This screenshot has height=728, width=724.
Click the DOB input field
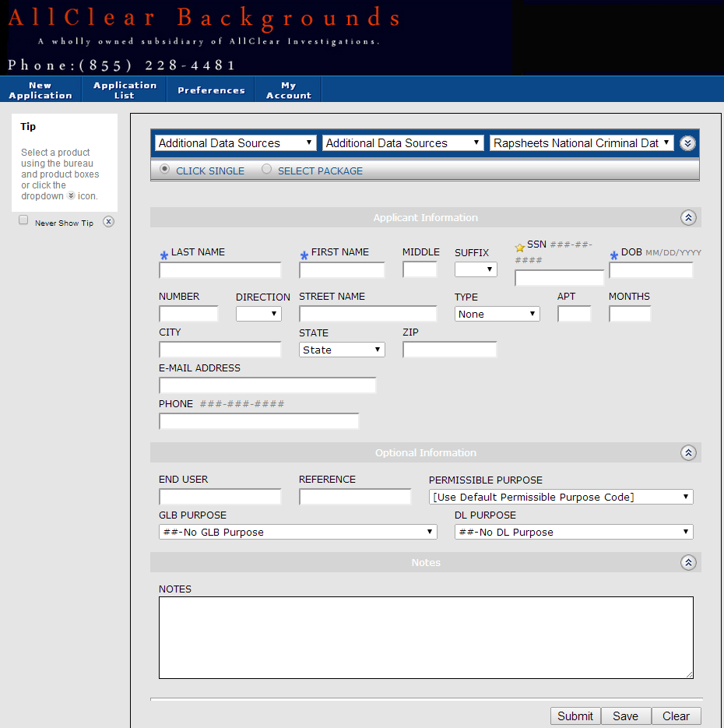651,270
